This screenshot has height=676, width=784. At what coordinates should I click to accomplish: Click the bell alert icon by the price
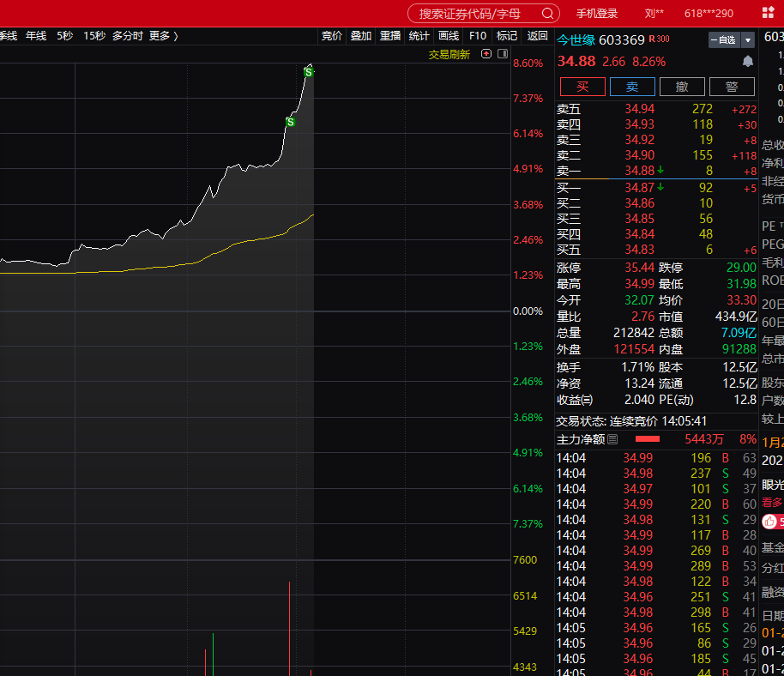click(747, 62)
